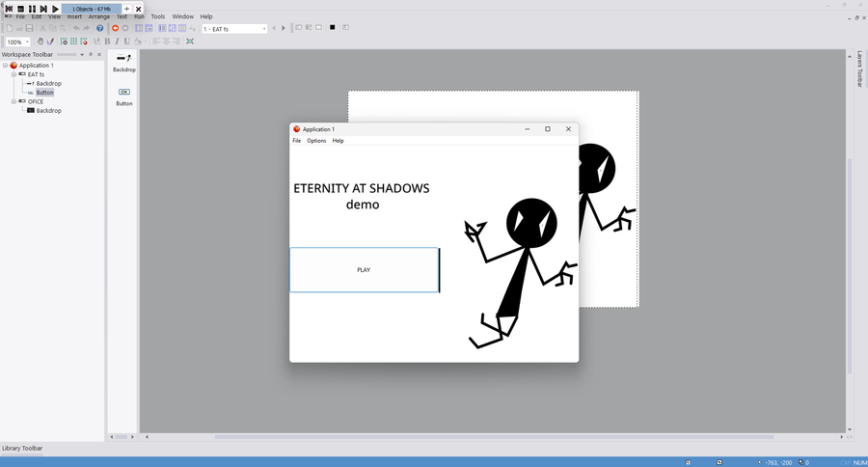
Task: Click the plus button in runtime bar
Action: click(x=126, y=9)
